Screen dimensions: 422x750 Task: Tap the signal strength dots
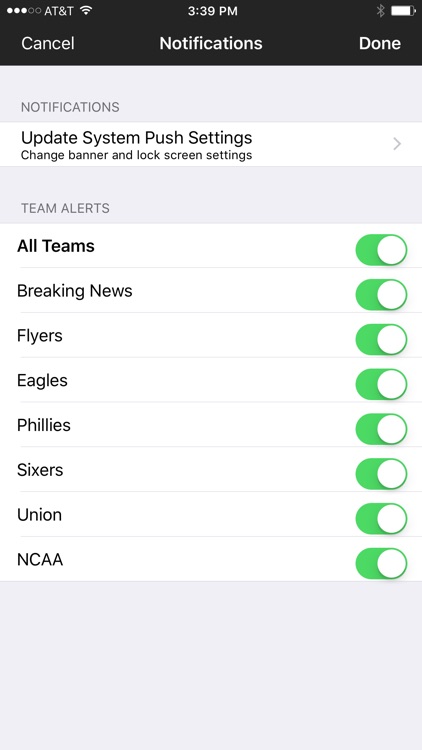24,11
